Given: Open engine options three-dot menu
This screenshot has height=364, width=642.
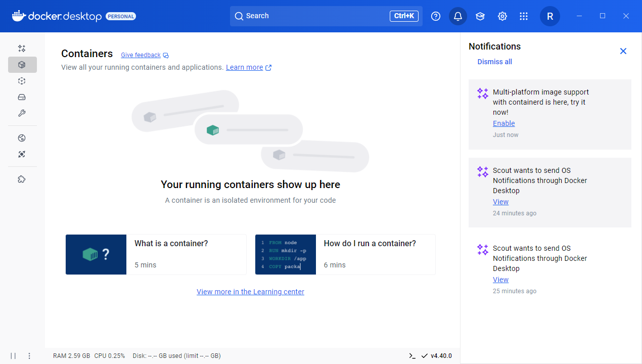Looking at the screenshot, I should [29, 356].
